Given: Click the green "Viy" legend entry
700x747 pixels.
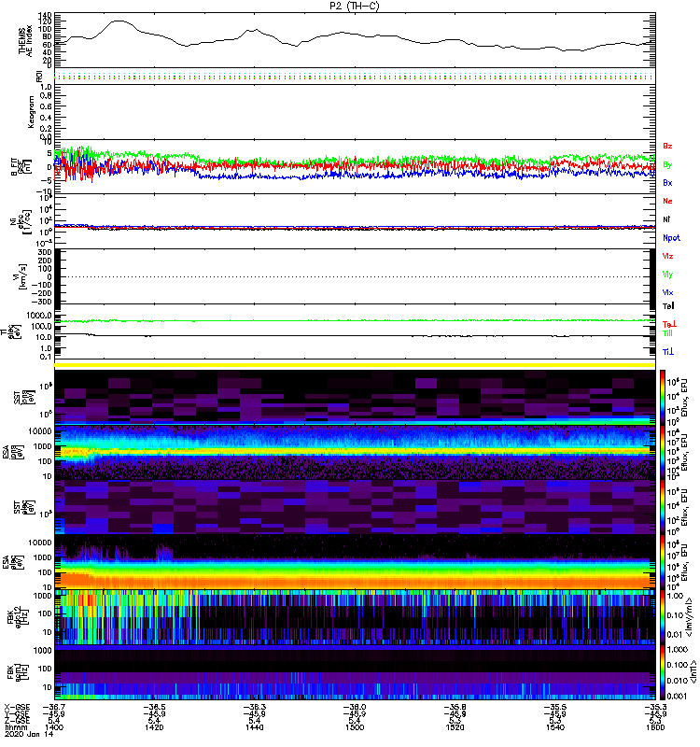Looking at the screenshot, I should click(667, 275).
